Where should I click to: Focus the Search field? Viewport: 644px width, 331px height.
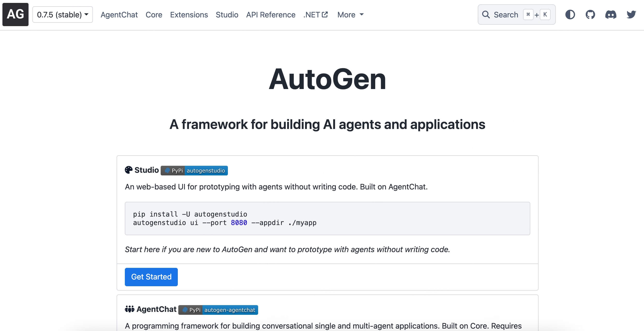click(x=517, y=15)
